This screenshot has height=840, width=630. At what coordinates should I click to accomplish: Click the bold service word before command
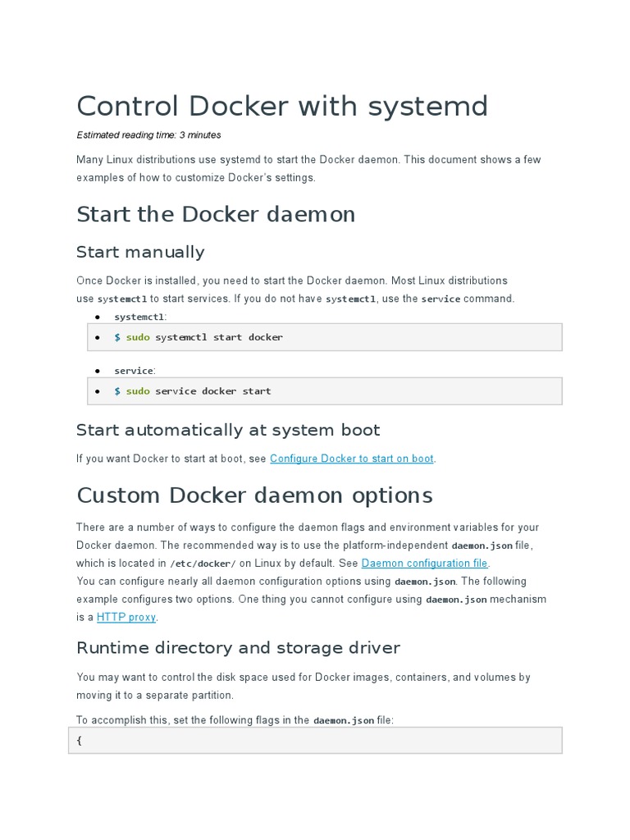click(441, 299)
